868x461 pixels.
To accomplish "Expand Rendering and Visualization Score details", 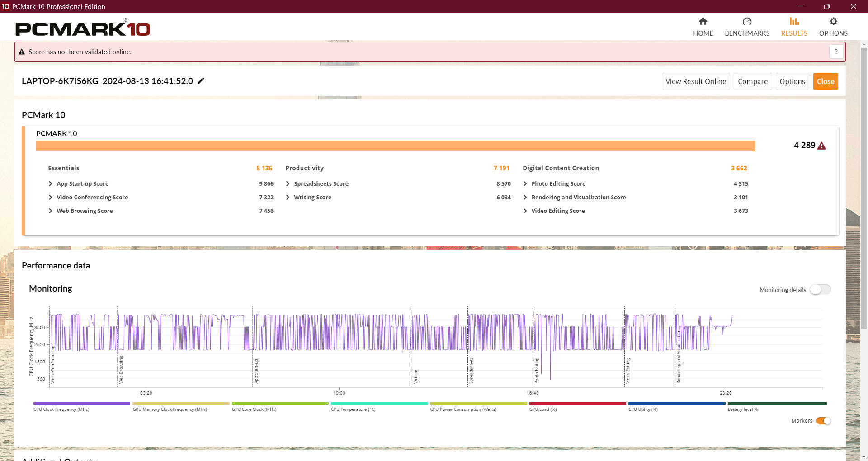I will pyautogui.click(x=525, y=198).
